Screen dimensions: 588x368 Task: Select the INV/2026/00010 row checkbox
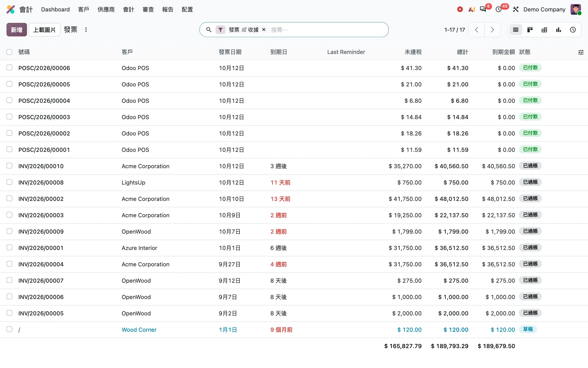tap(10, 166)
